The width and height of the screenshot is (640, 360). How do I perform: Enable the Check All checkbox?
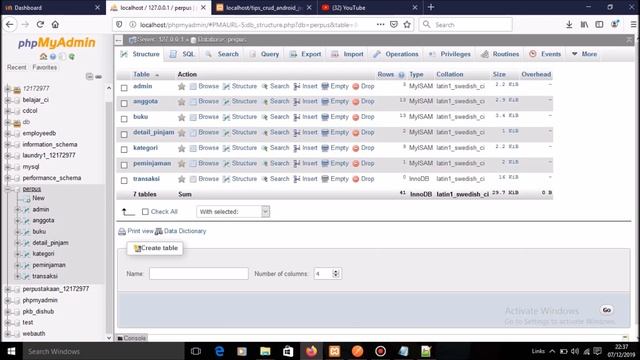point(145,211)
